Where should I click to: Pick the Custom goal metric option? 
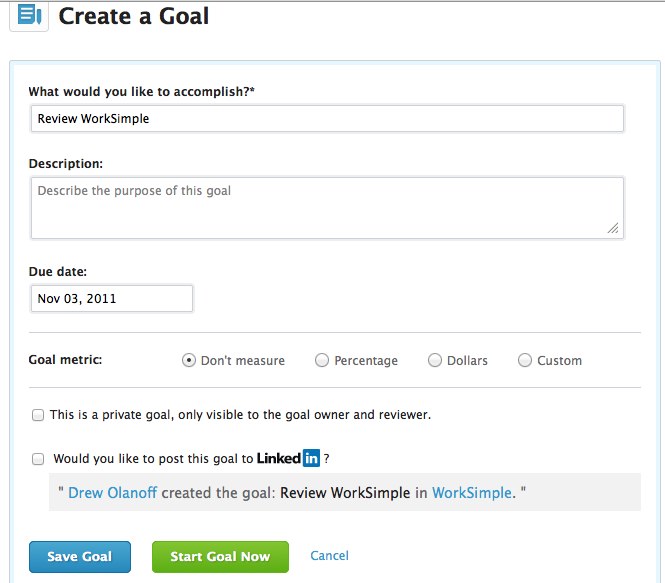click(x=525, y=361)
